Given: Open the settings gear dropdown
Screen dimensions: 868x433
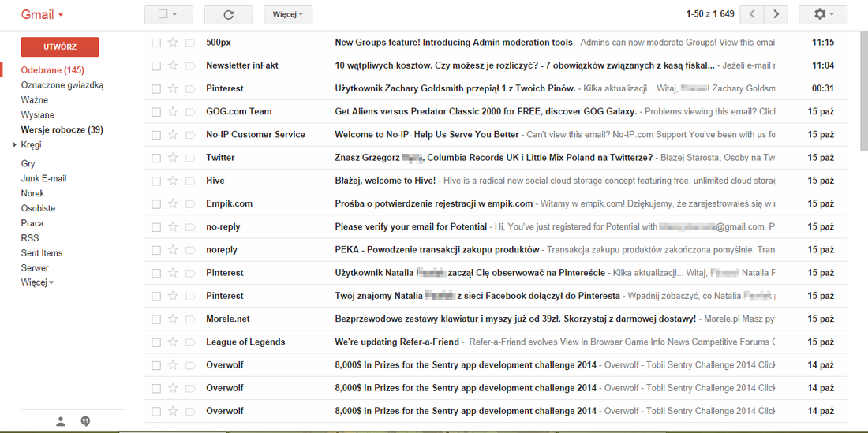Looking at the screenshot, I should (x=822, y=14).
